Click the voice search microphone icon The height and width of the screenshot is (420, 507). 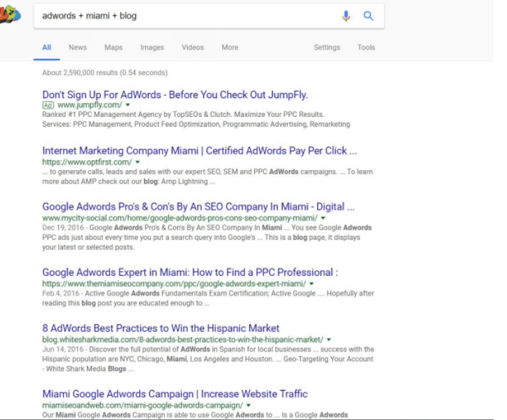tap(346, 16)
